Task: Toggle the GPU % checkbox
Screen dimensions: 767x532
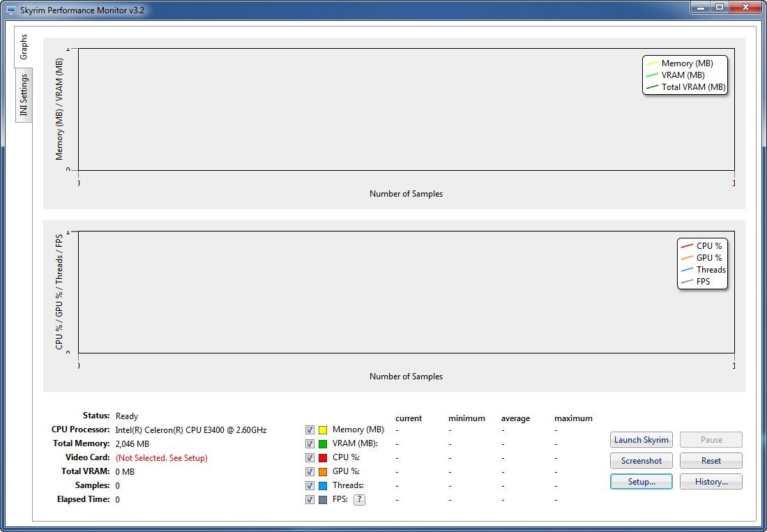Action: click(310, 472)
